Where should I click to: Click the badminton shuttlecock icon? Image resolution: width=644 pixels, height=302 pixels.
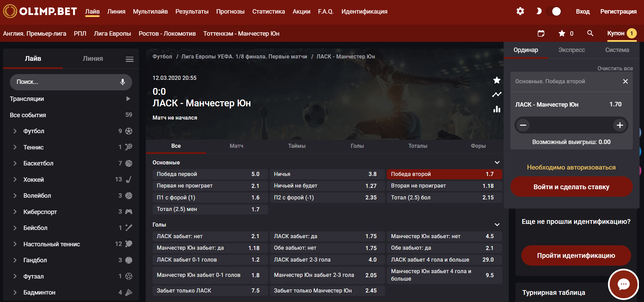click(129, 292)
